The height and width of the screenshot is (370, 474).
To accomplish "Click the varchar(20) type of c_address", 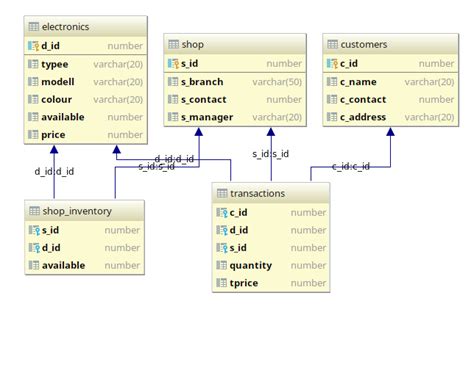I will coord(429,117).
